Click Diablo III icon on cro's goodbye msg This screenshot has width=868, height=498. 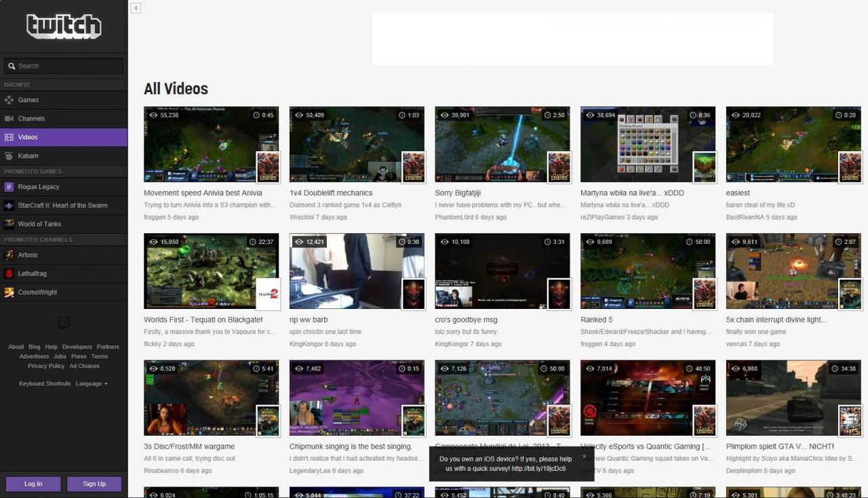[x=559, y=293]
